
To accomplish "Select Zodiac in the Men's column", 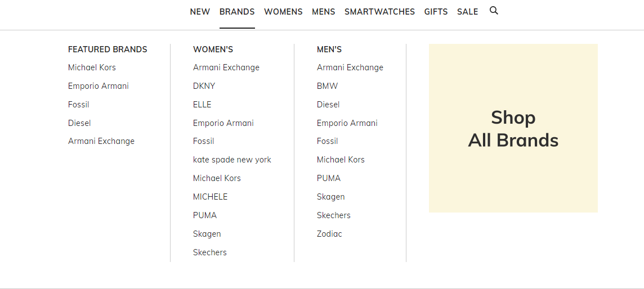I will (x=329, y=234).
